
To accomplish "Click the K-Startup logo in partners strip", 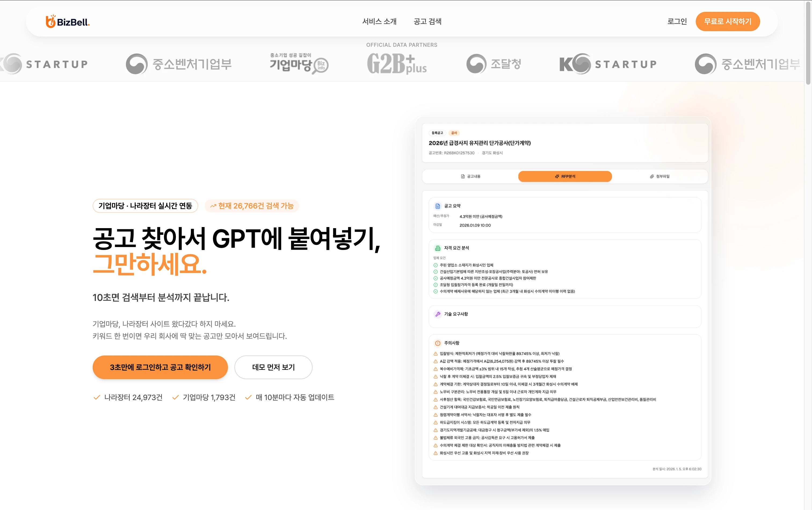I will (608, 64).
